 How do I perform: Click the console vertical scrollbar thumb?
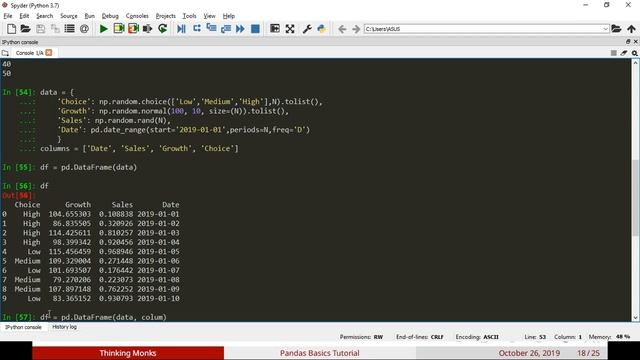635,197
